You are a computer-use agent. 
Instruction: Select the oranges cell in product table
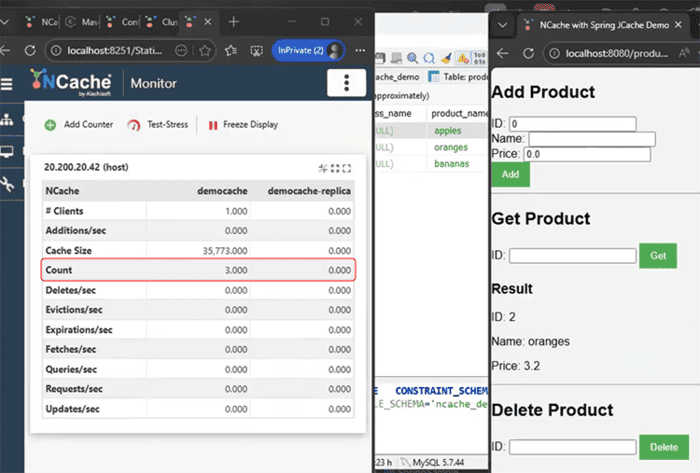point(451,147)
